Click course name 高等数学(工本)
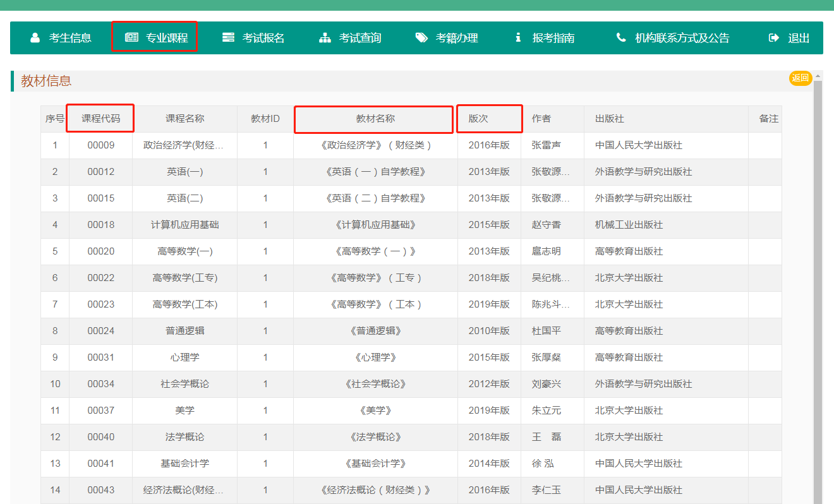The height and width of the screenshot is (504, 834). [x=185, y=304]
